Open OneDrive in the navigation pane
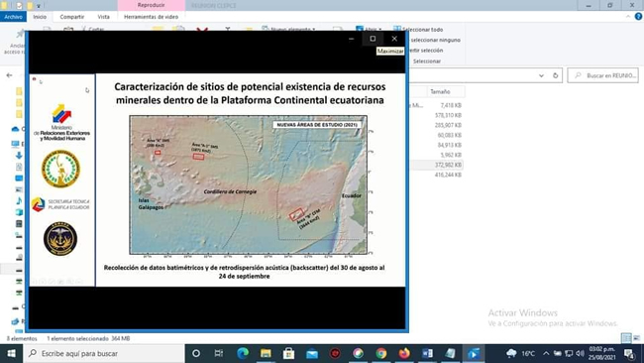This screenshot has height=363, width=644. (x=16, y=129)
